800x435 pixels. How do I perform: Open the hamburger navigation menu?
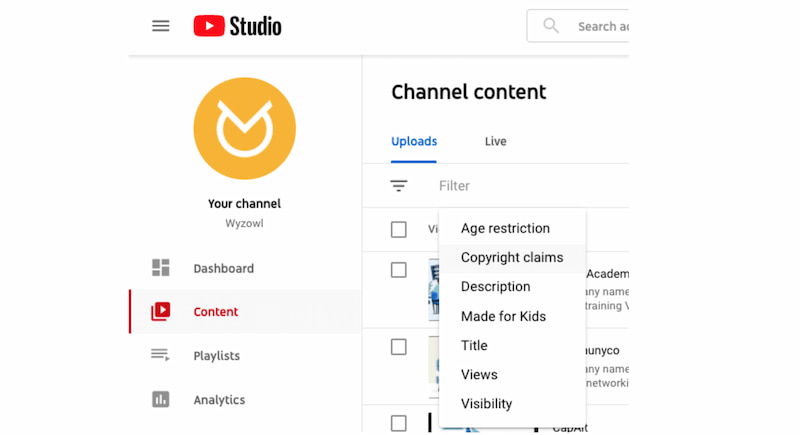tap(161, 26)
